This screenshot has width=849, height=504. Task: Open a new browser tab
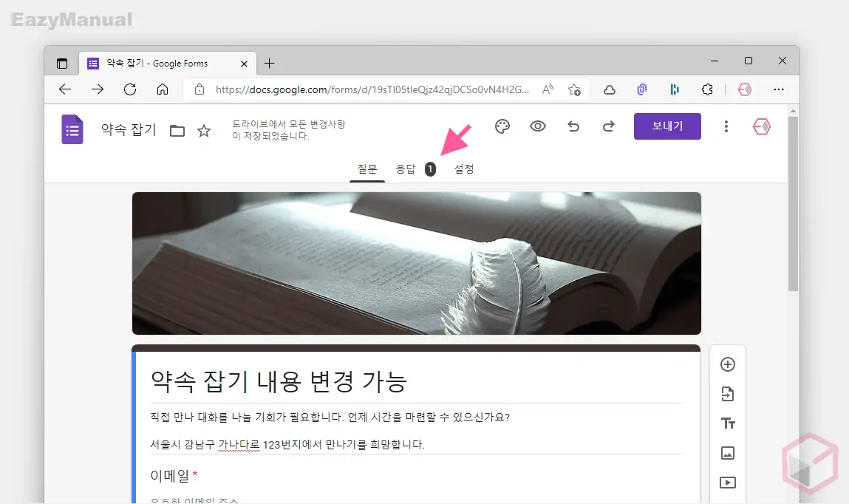click(269, 64)
